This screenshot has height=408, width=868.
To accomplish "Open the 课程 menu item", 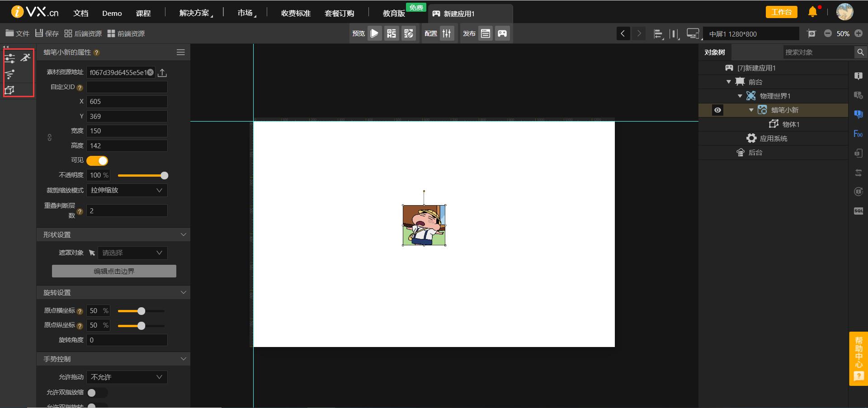I will click(143, 13).
